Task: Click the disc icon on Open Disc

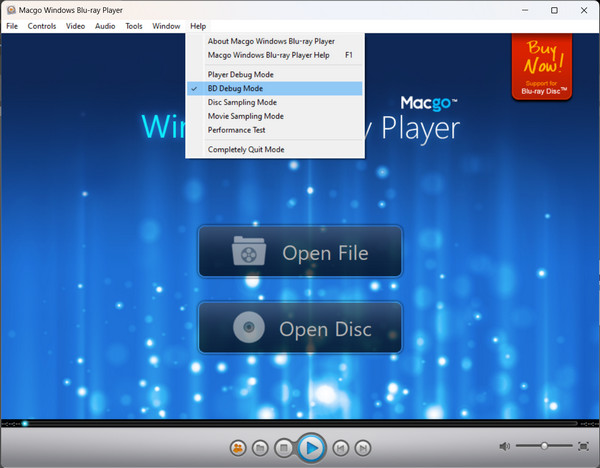Action: [249, 327]
